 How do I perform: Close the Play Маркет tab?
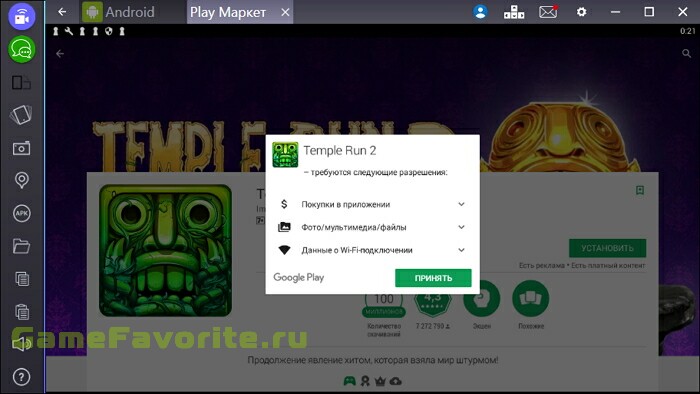(x=285, y=12)
